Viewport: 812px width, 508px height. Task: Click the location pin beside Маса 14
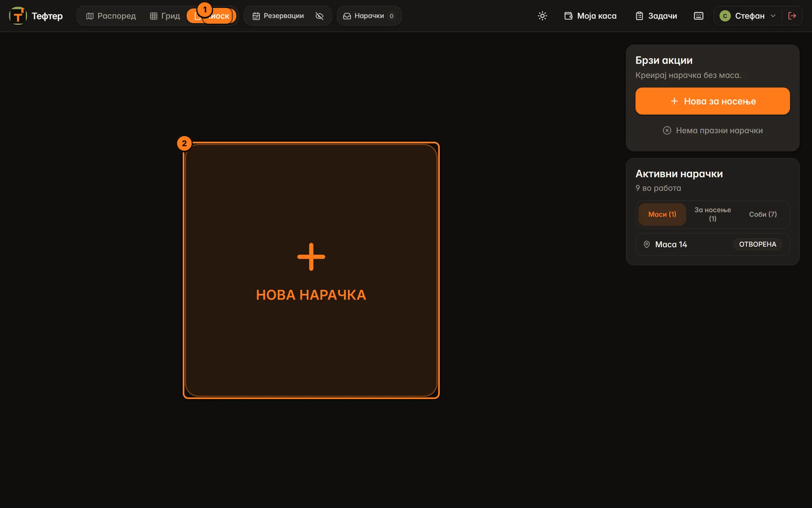(647, 244)
